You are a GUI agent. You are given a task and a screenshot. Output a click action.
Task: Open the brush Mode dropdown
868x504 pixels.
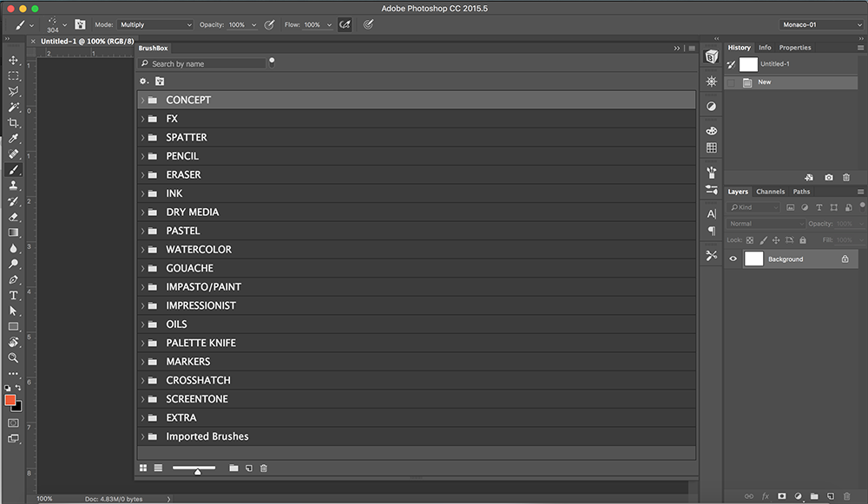click(155, 25)
